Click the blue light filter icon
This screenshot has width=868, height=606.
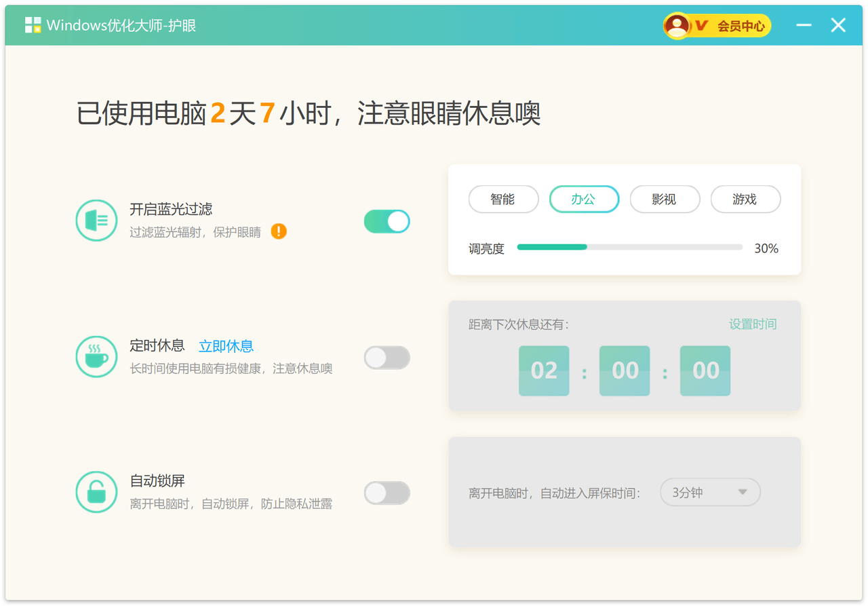point(96,221)
